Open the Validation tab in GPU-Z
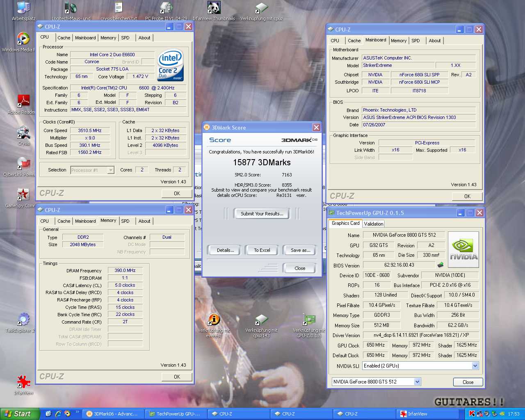525x420 pixels. [x=374, y=224]
